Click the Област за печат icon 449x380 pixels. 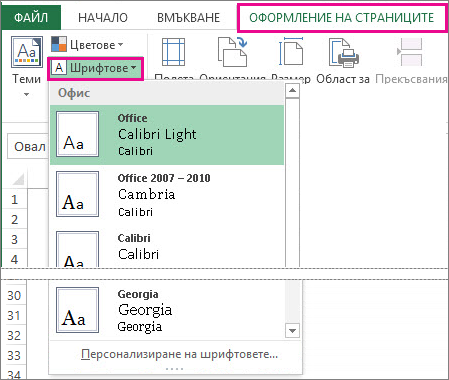pyautogui.click(x=343, y=53)
